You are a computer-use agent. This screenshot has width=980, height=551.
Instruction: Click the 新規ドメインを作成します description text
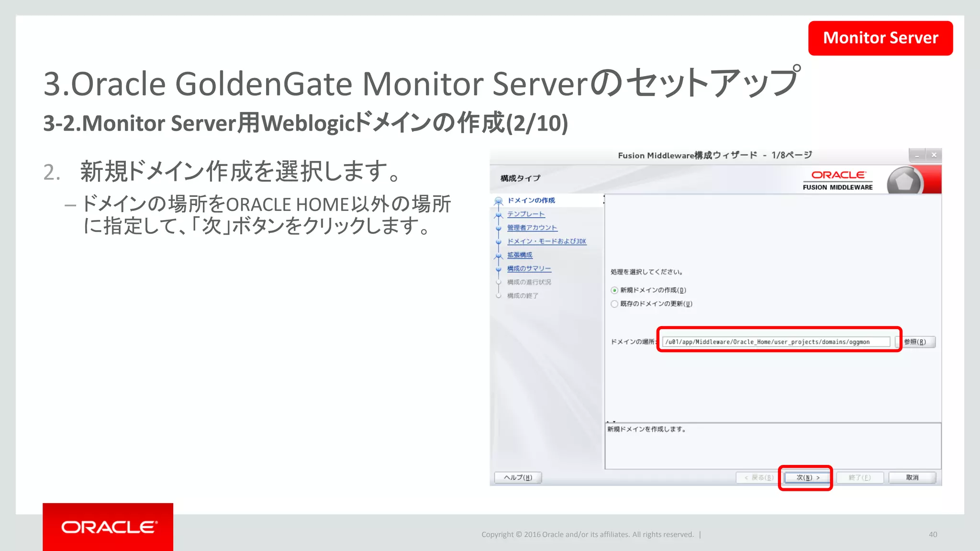[x=646, y=429]
